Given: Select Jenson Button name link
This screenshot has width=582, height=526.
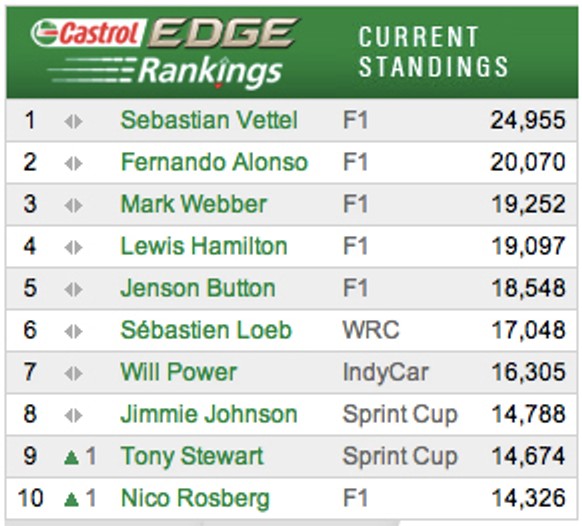Looking at the screenshot, I should 198,288.
